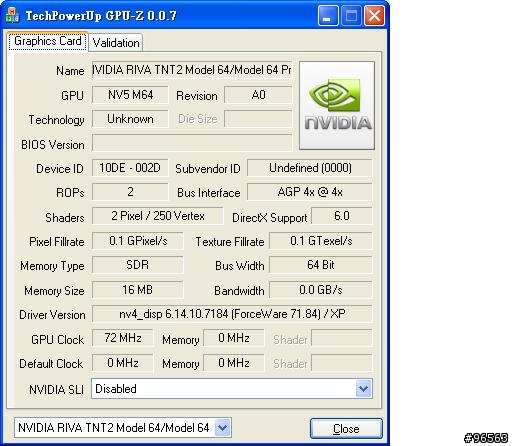
Task: Click the ROPs value field
Action: [x=130, y=192]
